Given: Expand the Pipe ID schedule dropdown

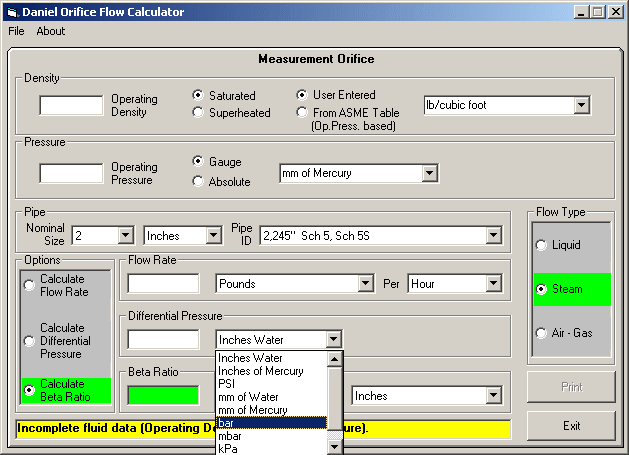Looking at the screenshot, I should pyautogui.click(x=493, y=235).
